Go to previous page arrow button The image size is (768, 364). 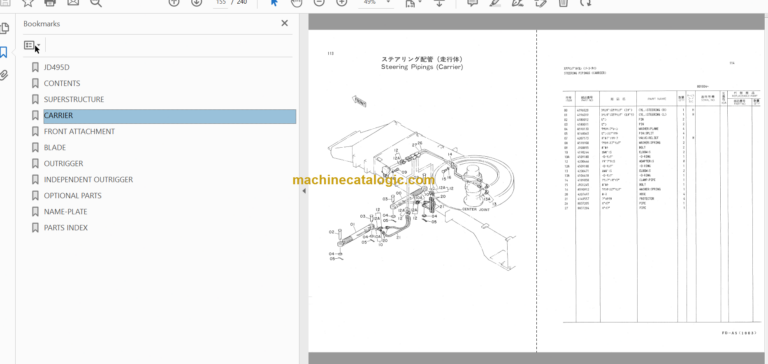point(174,2)
